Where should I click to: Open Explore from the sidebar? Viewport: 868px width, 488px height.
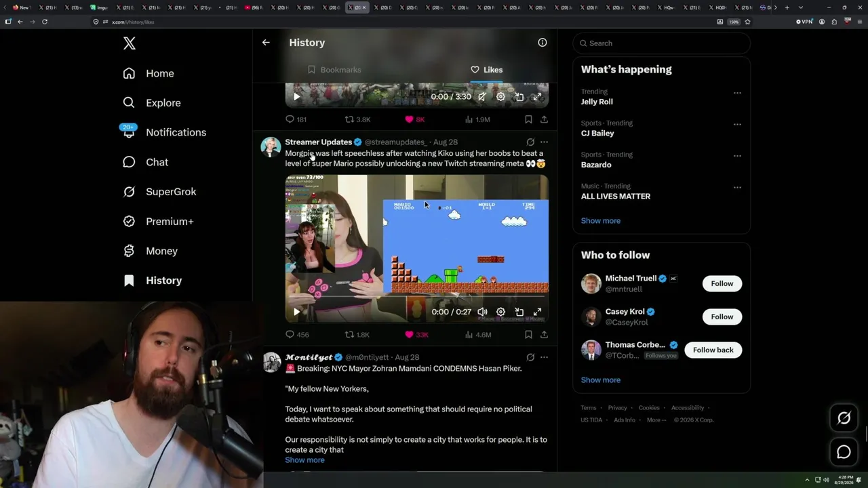pos(152,103)
